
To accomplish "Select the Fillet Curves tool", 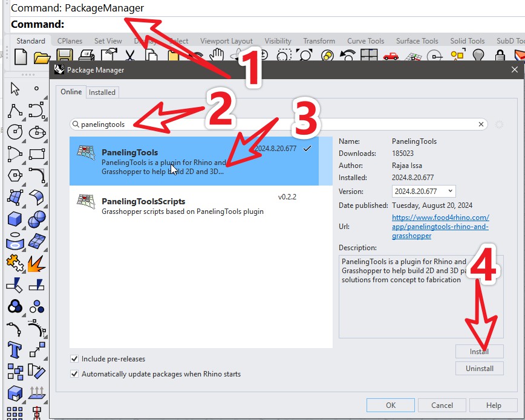I will 37,175.
